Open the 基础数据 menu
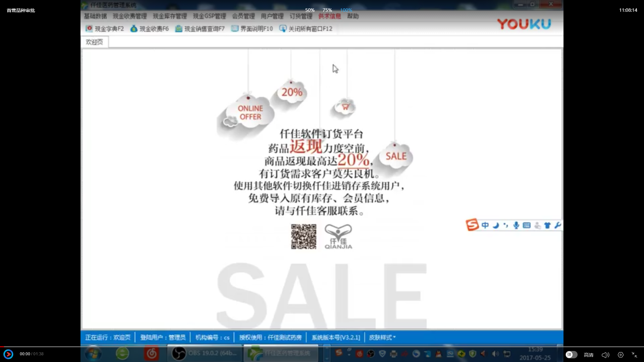Image resolution: width=644 pixels, height=362 pixels. (x=95, y=16)
